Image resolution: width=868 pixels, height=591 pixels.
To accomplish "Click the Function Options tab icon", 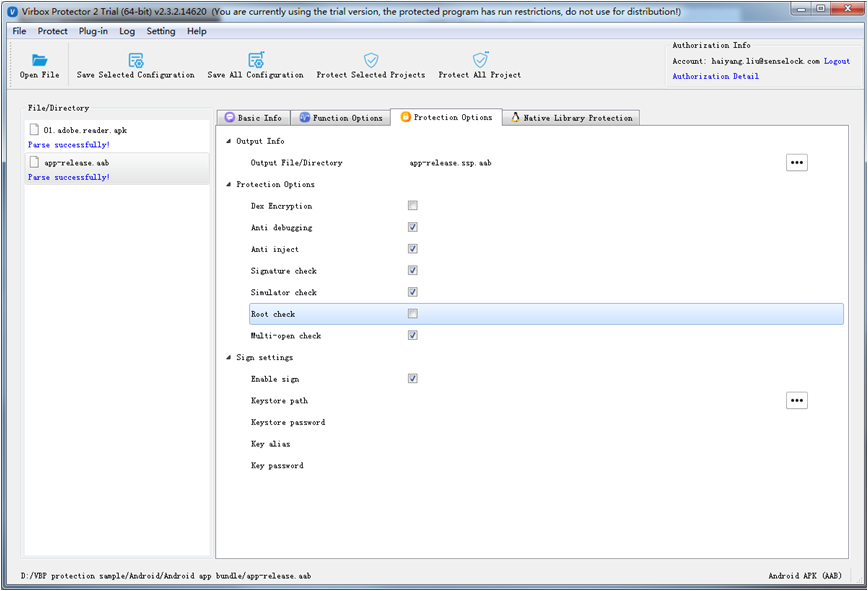I will point(304,117).
